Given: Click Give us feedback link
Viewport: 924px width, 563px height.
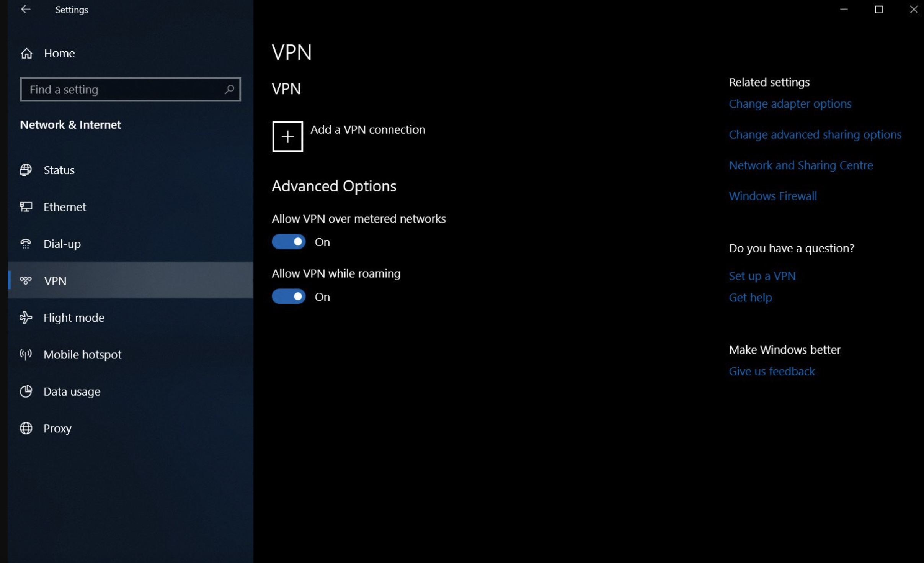Looking at the screenshot, I should (772, 370).
